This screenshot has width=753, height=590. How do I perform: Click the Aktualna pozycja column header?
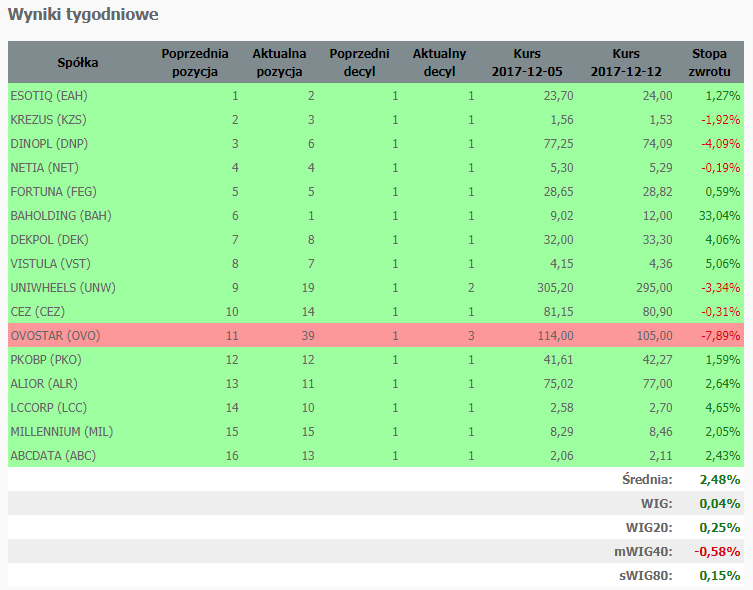281,62
